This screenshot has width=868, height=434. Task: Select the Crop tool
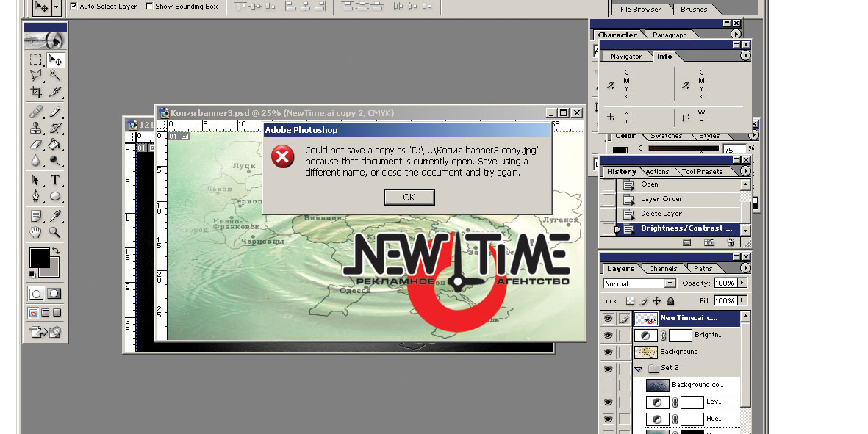coord(36,91)
